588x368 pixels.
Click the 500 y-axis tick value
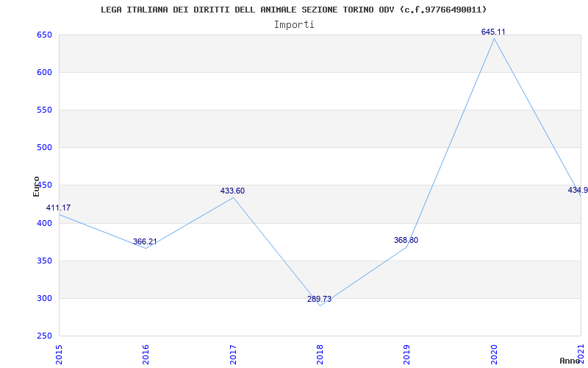(44, 148)
